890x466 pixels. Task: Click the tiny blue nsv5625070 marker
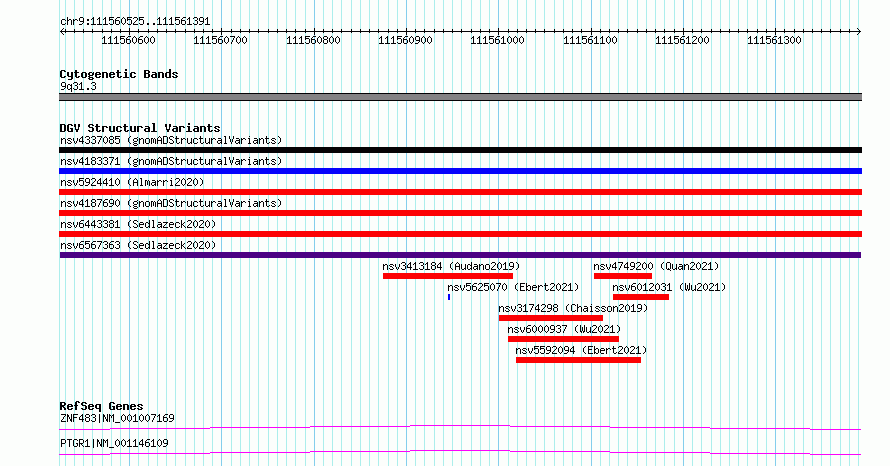(449, 297)
